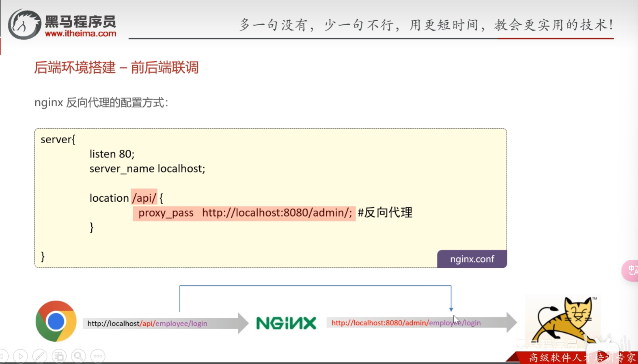Activate the magnifier zoom tool
This screenshot has width=638, height=364.
[x=78, y=356]
